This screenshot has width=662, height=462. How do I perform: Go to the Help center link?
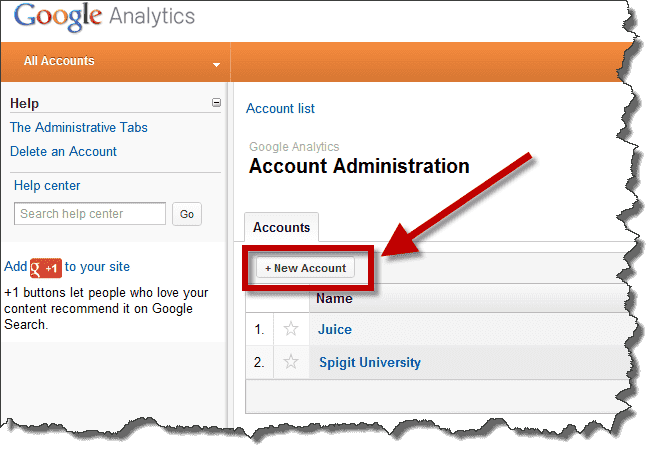47,185
